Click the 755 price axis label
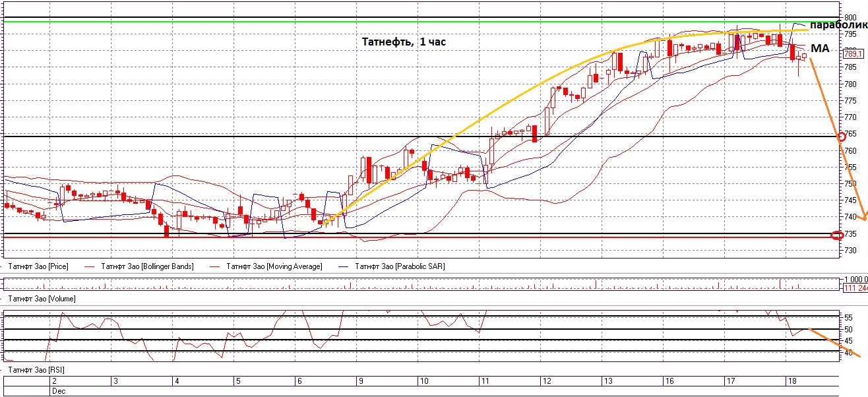 850,167
